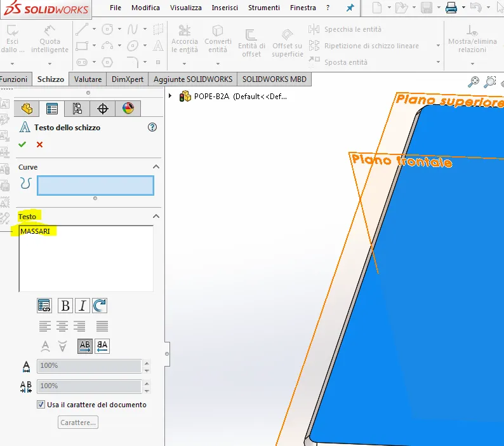Open ConfigurationManager tab icon
This screenshot has height=446, width=504.
(77, 109)
